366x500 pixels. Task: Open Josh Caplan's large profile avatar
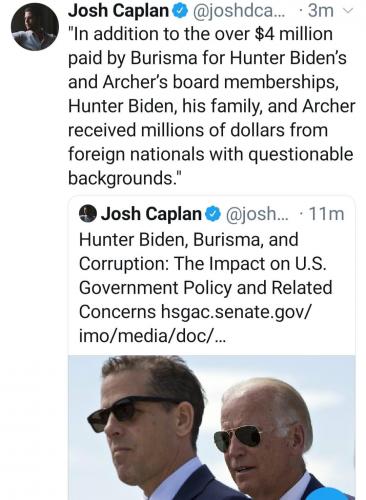pyautogui.click(x=35, y=27)
